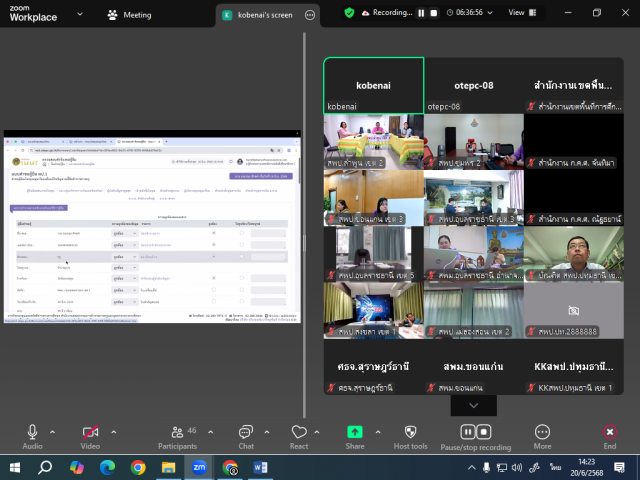Expand the caret next to React
Image resolution: width=640 pixels, height=480 pixels.
click(x=317, y=432)
